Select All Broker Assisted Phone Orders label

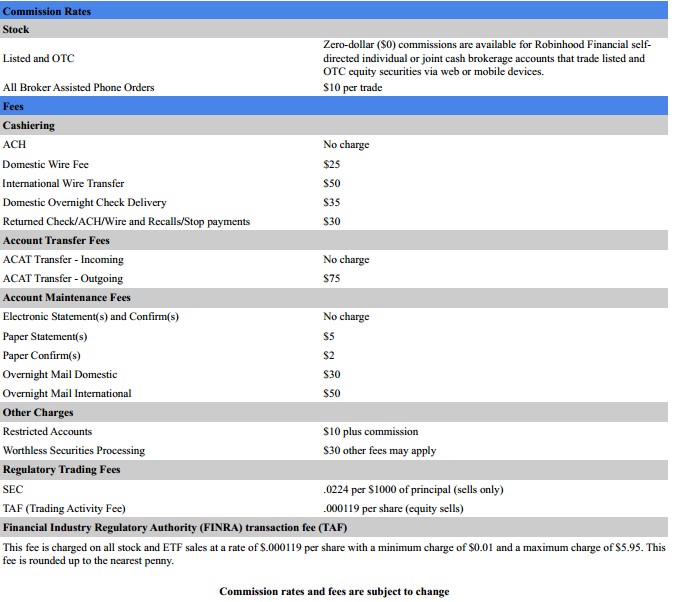click(x=78, y=87)
